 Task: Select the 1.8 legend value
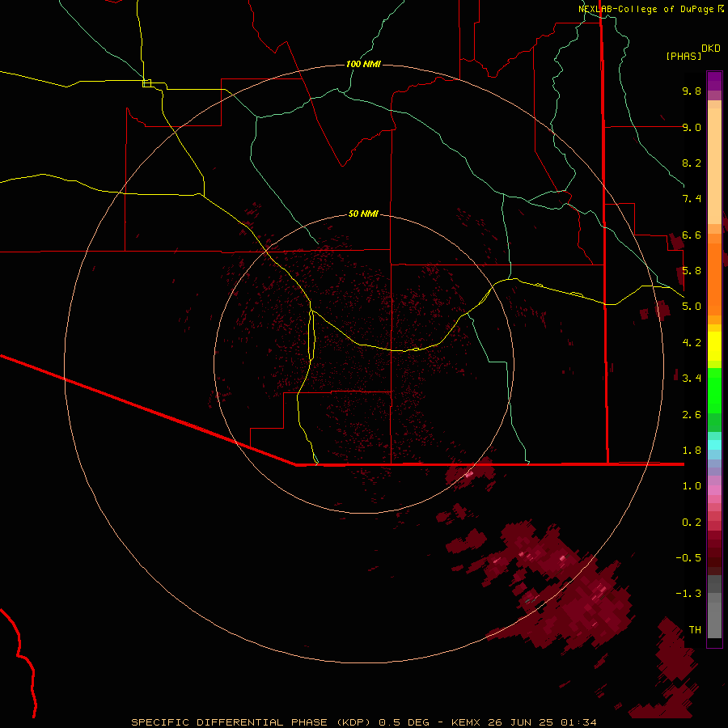[x=692, y=451]
